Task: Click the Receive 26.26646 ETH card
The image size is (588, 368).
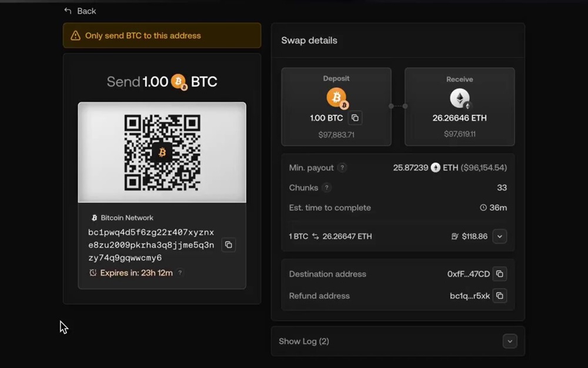Action: pos(459,107)
